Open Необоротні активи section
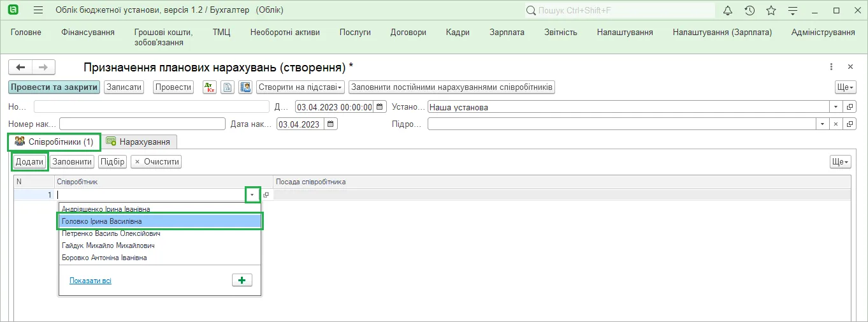Viewport: 868px width, 322px height. click(285, 33)
